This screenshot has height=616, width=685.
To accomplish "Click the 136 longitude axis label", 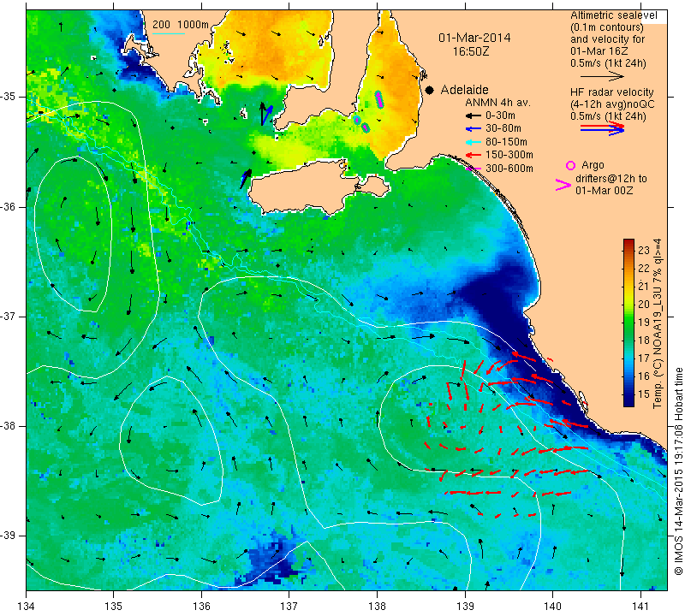I will (201, 607).
